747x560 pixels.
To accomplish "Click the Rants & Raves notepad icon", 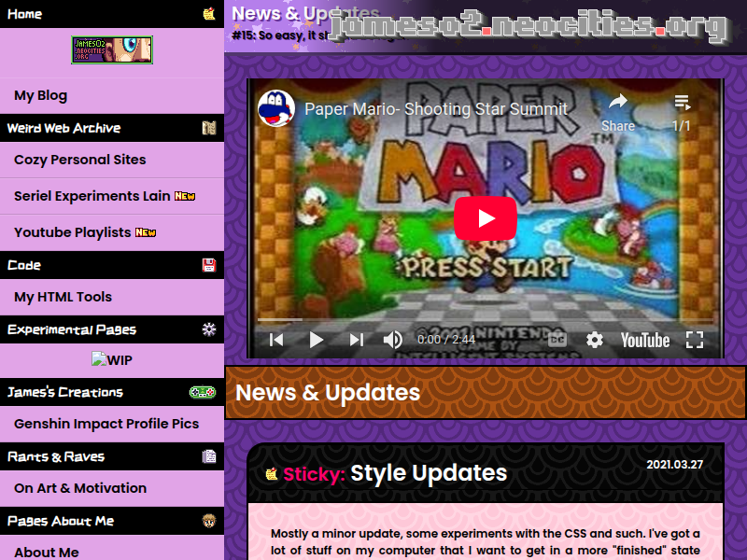I will (x=208, y=456).
